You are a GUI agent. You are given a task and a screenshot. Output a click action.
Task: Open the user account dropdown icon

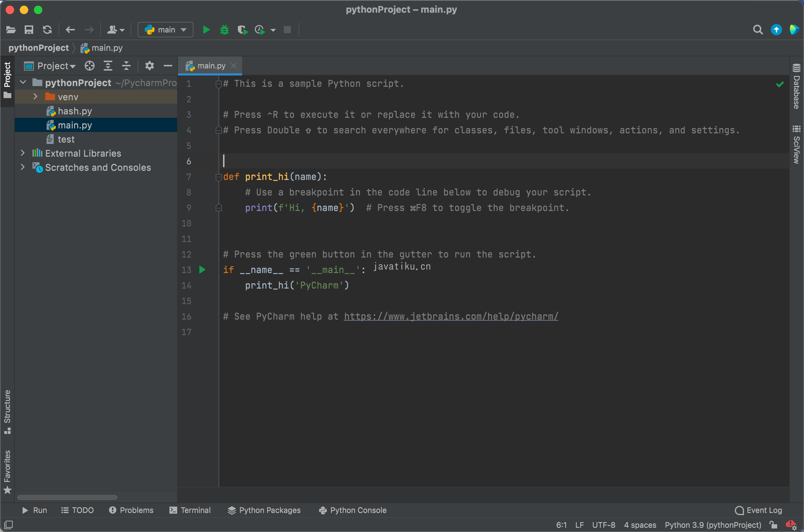[116, 30]
